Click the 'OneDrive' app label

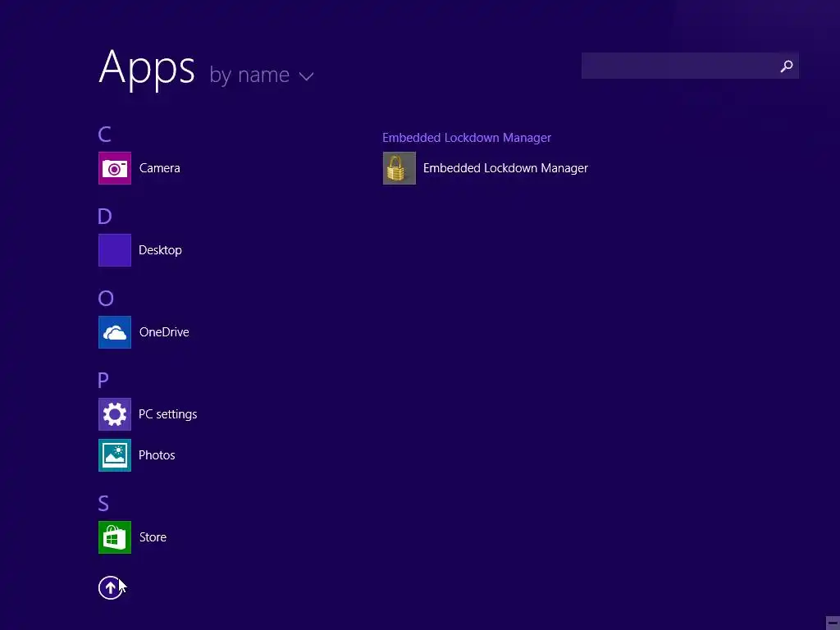click(164, 332)
